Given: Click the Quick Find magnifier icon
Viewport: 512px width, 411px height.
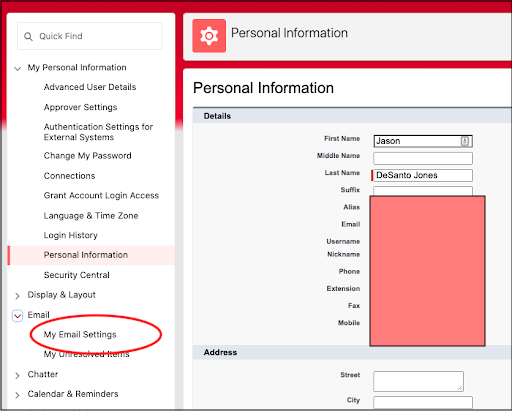Looking at the screenshot, I should click(28, 36).
